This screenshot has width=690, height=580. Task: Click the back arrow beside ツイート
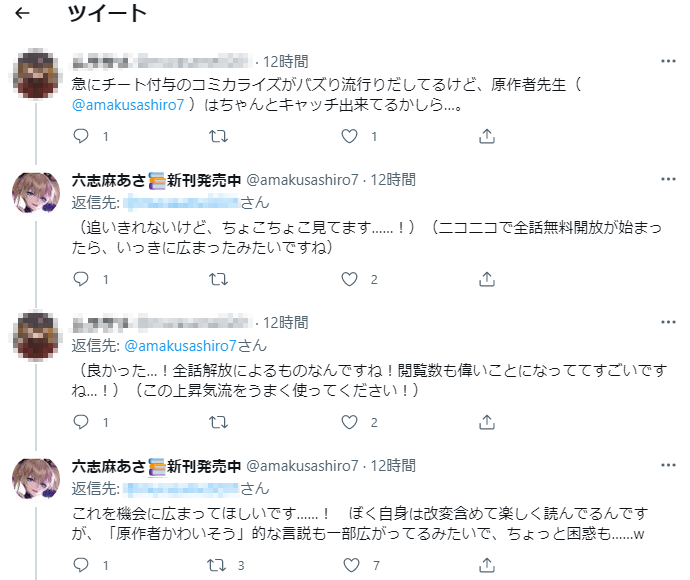23,14
